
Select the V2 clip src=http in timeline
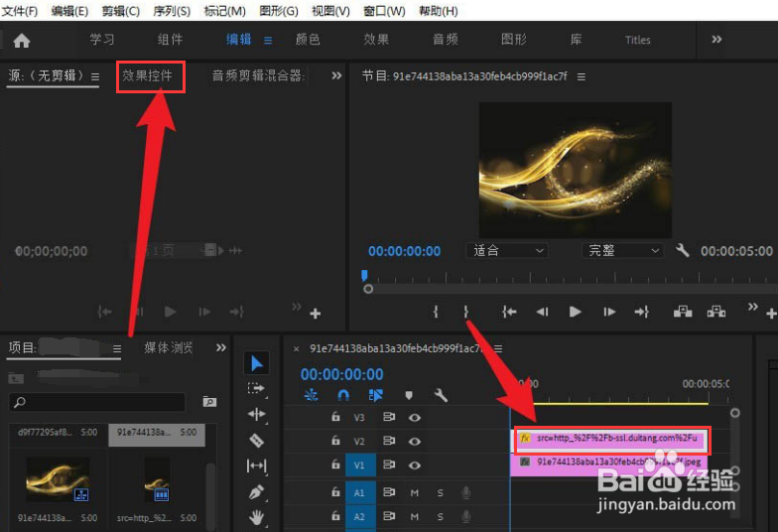coord(611,439)
